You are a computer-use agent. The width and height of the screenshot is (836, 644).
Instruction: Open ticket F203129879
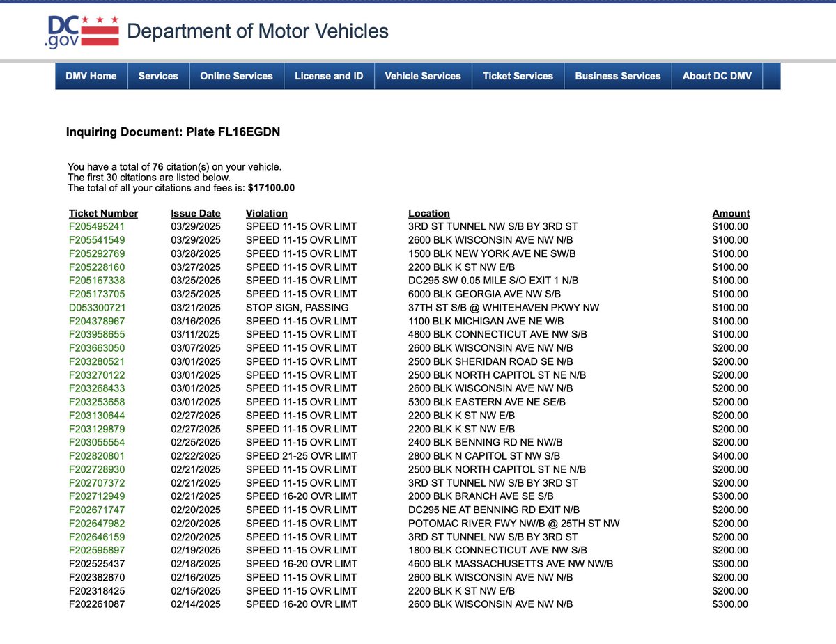point(97,429)
